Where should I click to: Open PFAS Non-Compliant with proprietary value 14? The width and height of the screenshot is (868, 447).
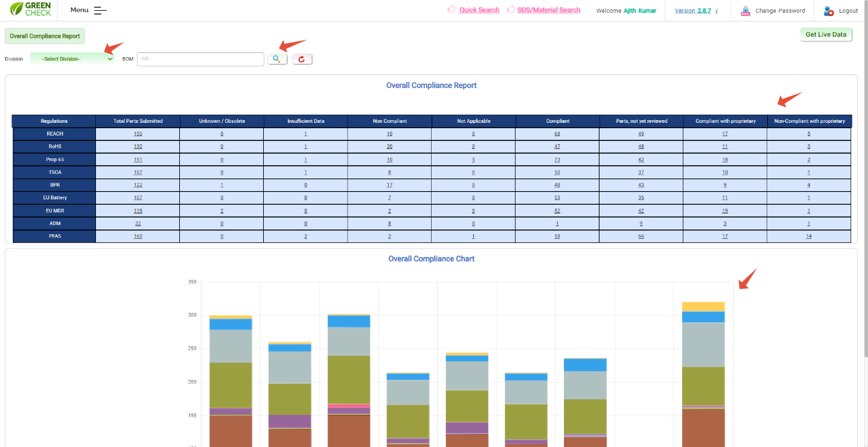pyautogui.click(x=809, y=236)
